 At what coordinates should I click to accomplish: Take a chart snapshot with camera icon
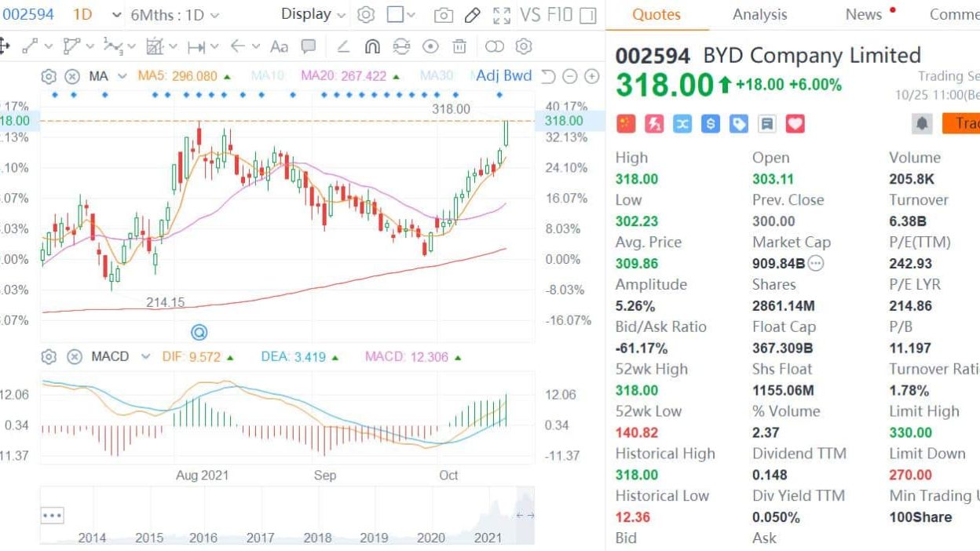pos(444,15)
